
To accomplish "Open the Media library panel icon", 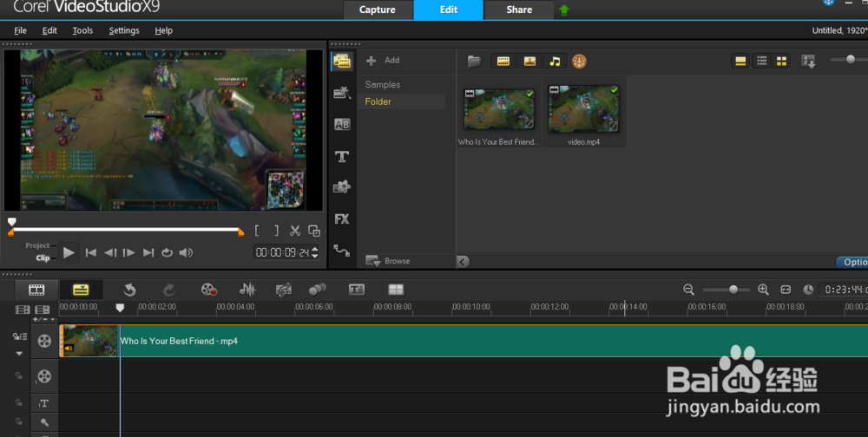I will 341,61.
